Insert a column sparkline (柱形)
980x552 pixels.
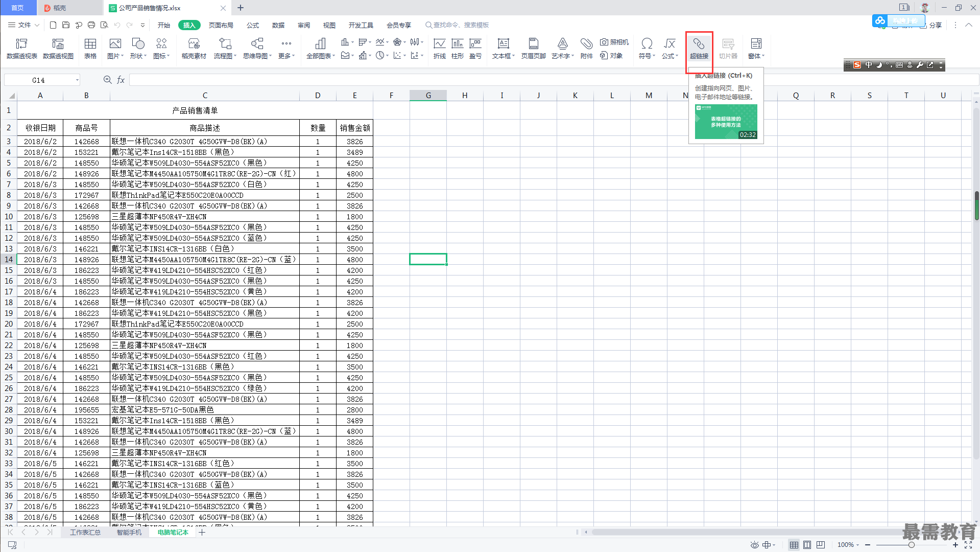(x=458, y=49)
